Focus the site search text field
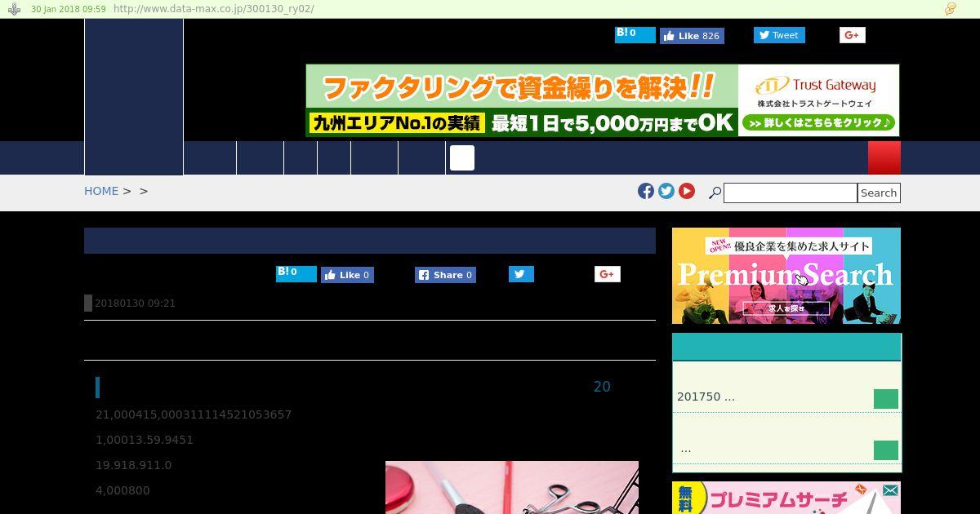 click(791, 193)
